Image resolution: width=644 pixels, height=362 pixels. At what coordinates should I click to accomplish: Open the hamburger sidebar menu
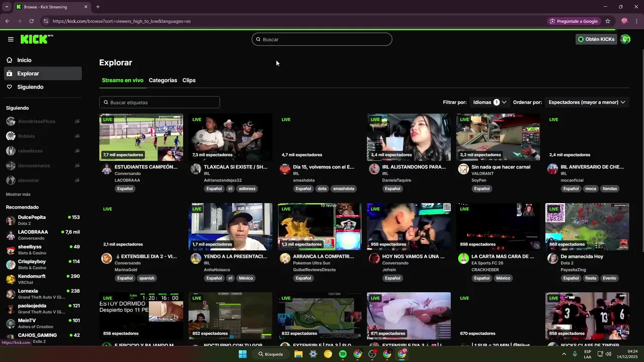11,39
